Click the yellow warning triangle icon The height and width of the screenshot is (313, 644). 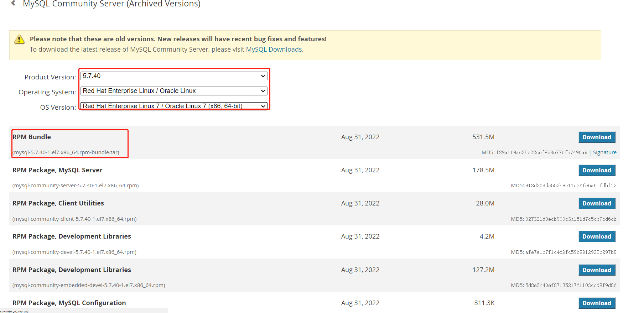click(19, 39)
